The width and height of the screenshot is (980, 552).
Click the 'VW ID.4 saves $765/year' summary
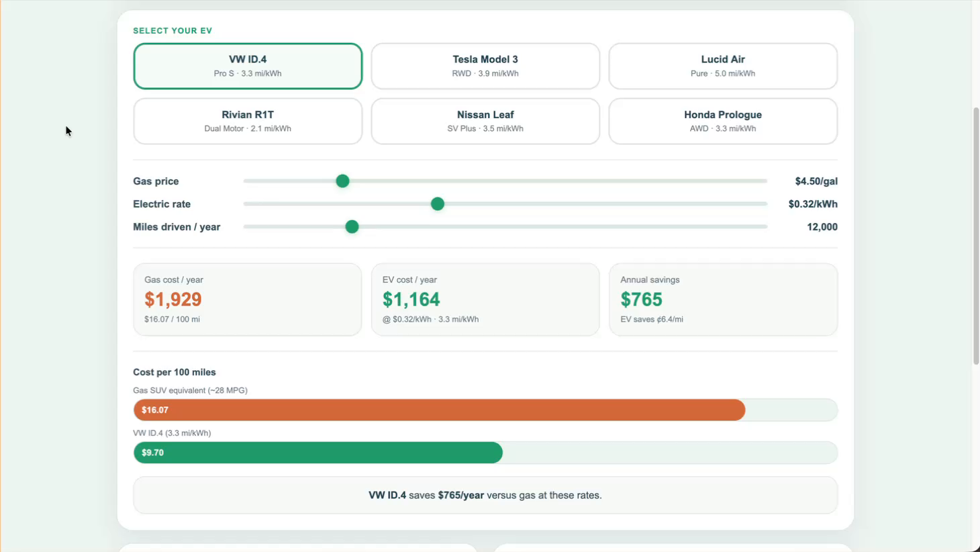(x=485, y=495)
